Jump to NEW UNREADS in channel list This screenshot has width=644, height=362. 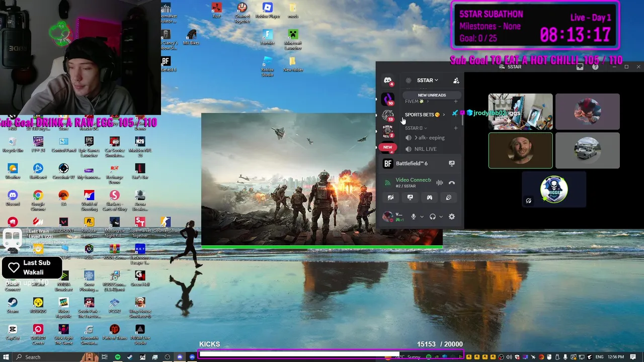point(432,95)
